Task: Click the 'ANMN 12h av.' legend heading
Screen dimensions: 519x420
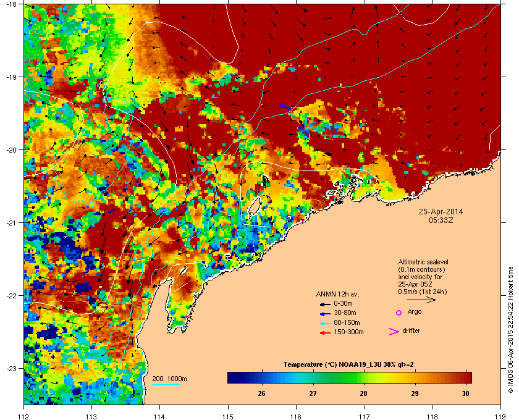Action: (337, 294)
